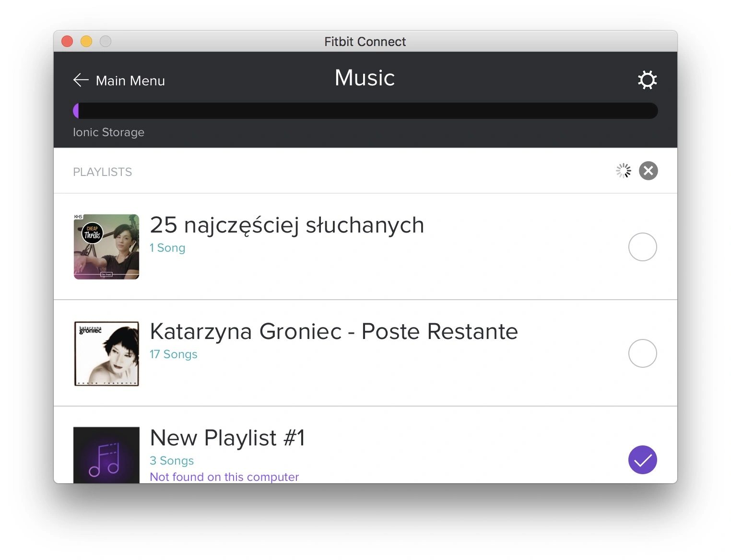Open the 'New Playlist #1' title
This screenshot has width=731, height=560.
(227, 438)
